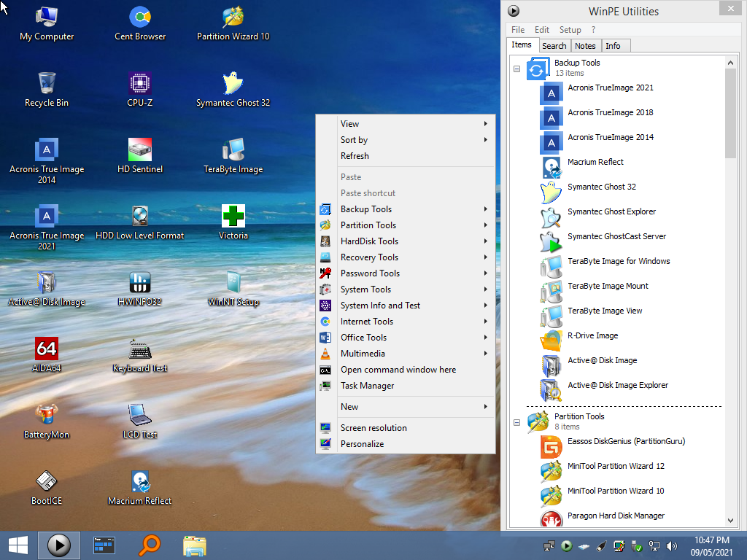747x560 pixels.
Task: Click the Windows Start button
Action: point(18,545)
